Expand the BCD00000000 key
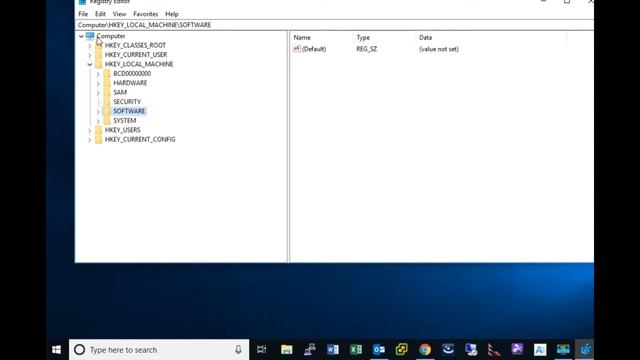The width and height of the screenshot is (640, 360). tap(98, 74)
